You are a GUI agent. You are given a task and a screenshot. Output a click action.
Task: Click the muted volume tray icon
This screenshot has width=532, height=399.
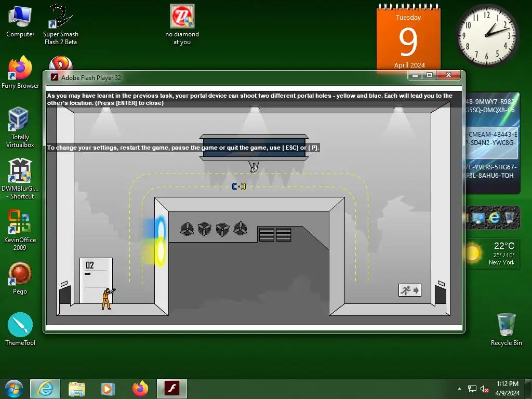click(x=484, y=389)
